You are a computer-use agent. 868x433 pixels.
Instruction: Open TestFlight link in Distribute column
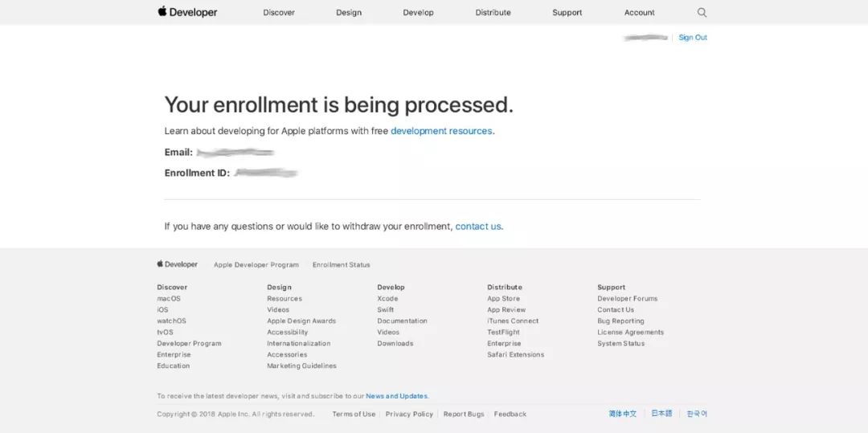(x=503, y=333)
